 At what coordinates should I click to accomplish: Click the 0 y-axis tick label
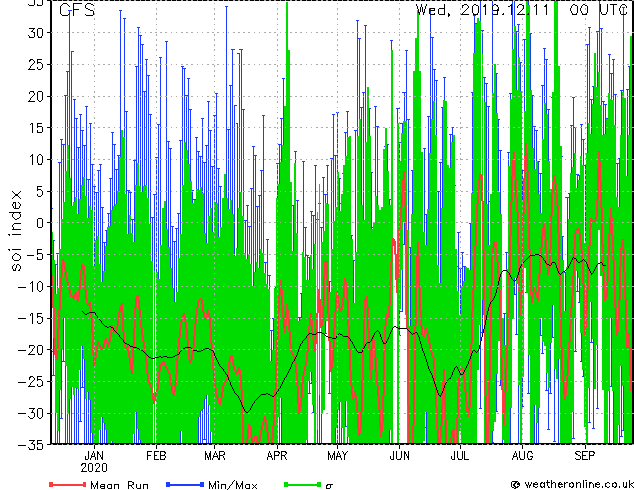(x=40, y=223)
